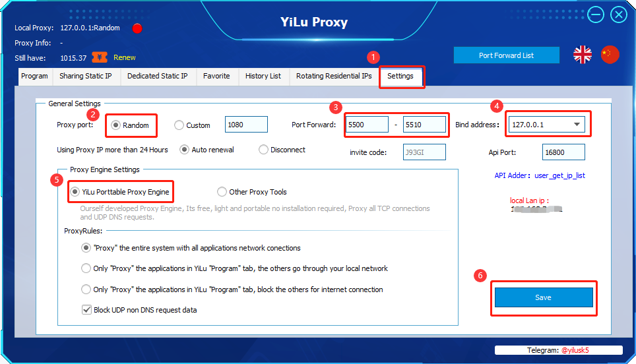636x364 pixels.
Task: Switch language to Chinese via China flag
Action: (x=610, y=54)
